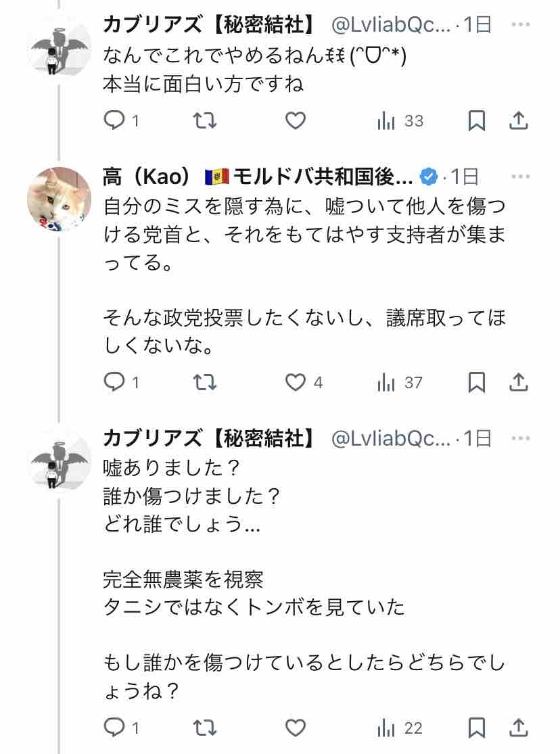This screenshot has width=560, height=754.
Task: Bookmark the first カブリアズ tweet
Action: click(x=476, y=120)
